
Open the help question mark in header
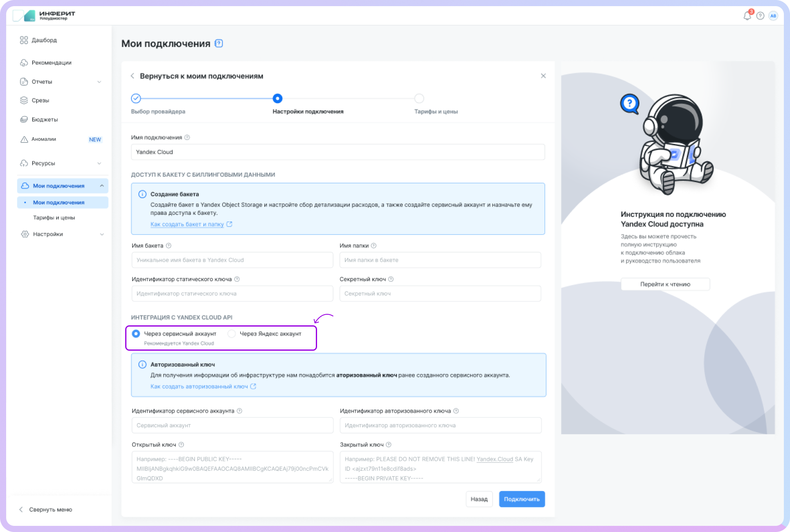760,16
